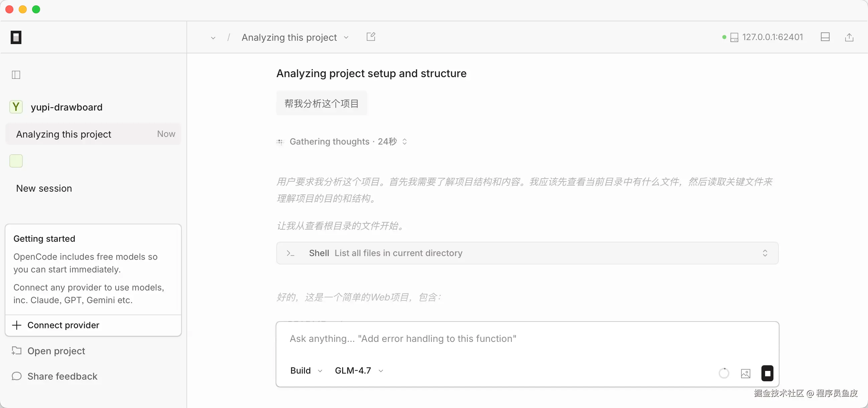Open the GLM-4.7 model dropdown
The width and height of the screenshot is (868, 408).
359,370
